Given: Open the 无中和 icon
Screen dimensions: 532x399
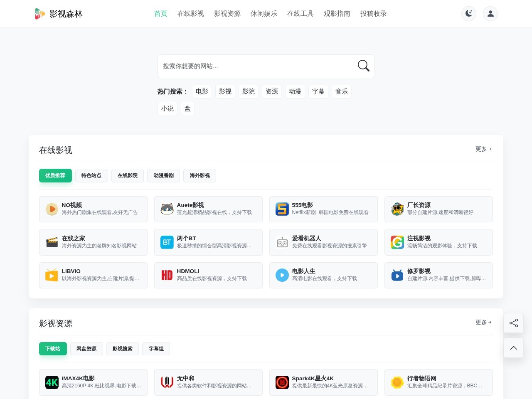Looking at the screenshot, I should pyautogui.click(x=167, y=382).
